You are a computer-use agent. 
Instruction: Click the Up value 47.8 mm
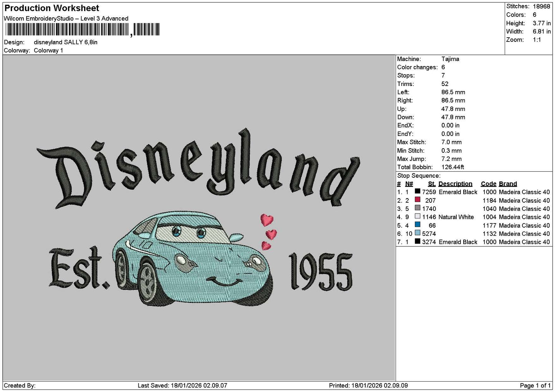[453, 109]
